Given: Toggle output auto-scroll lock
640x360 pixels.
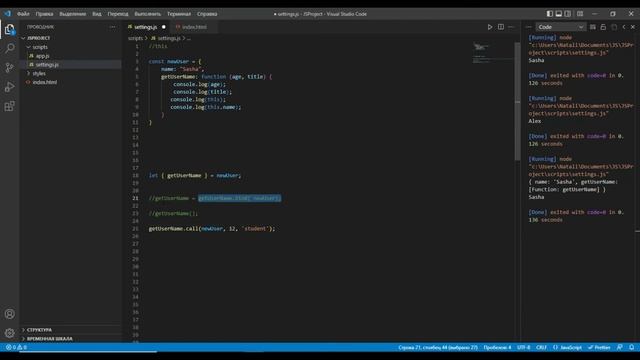Looking at the screenshot, I should 603,27.
